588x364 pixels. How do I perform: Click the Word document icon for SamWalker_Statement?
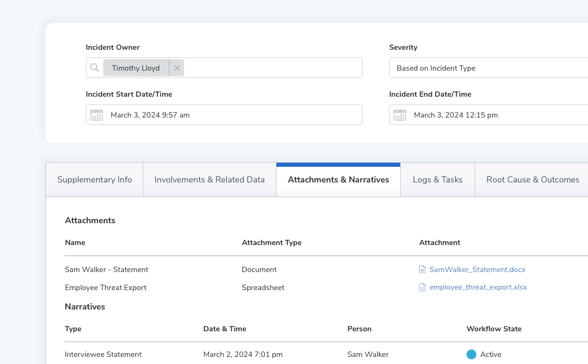click(422, 269)
